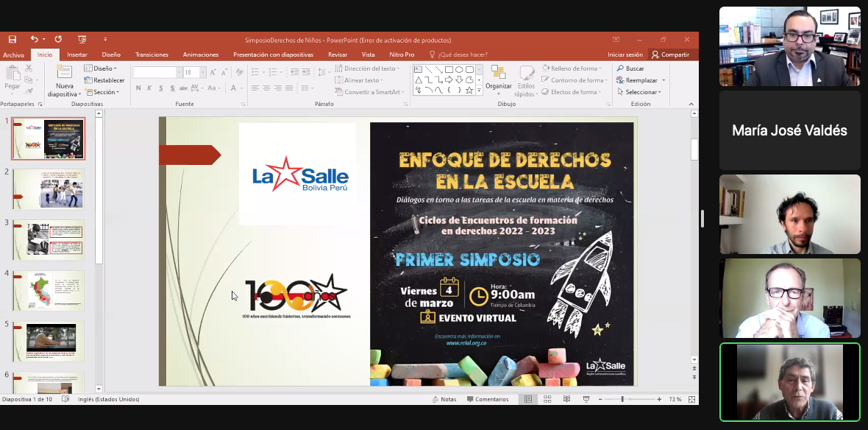Open Contorno de forma outline options
The image size is (868, 430).
[573, 80]
